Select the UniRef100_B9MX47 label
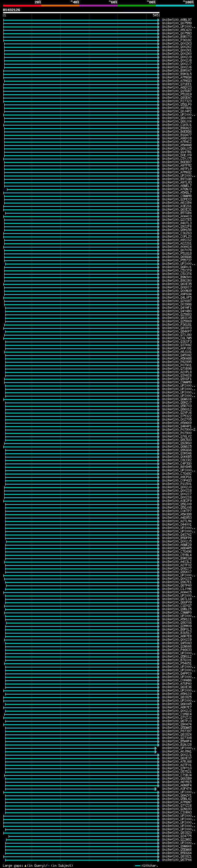 (176, 71)
